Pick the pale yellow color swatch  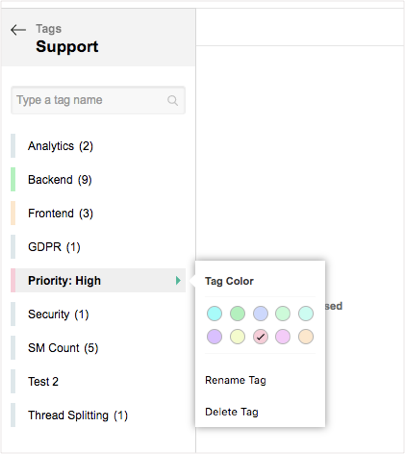click(237, 337)
